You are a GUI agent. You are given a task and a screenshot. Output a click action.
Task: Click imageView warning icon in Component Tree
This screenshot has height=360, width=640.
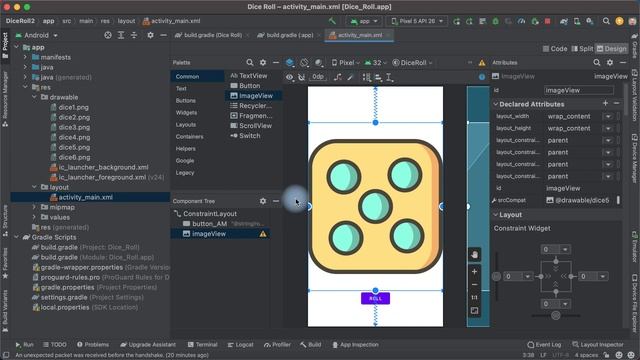tap(263, 234)
